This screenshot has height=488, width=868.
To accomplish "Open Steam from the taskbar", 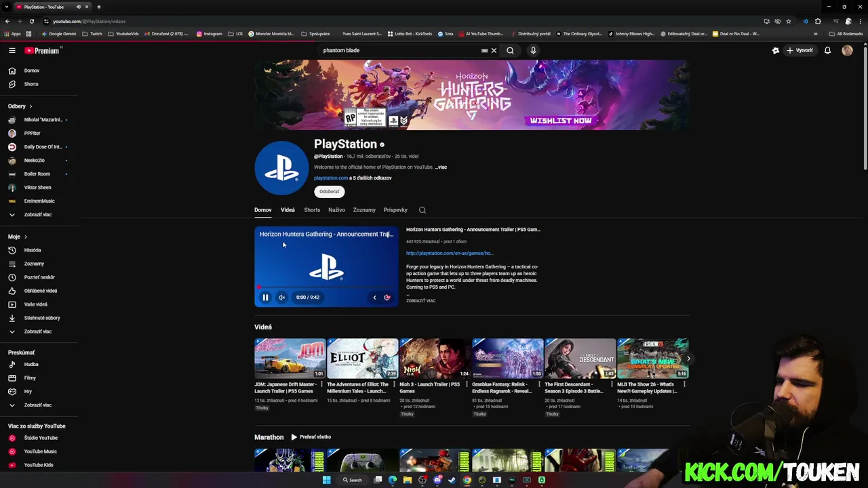I will tap(452, 480).
